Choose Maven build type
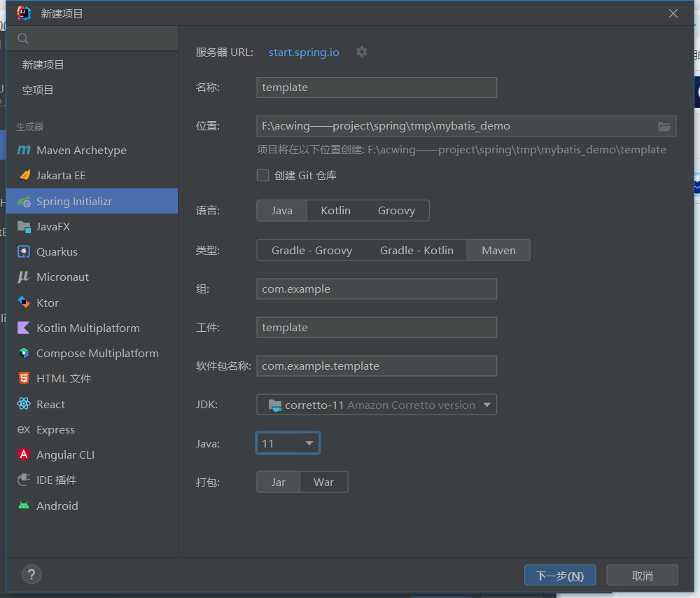The height and width of the screenshot is (598, 700). click(x=498, y=250)
